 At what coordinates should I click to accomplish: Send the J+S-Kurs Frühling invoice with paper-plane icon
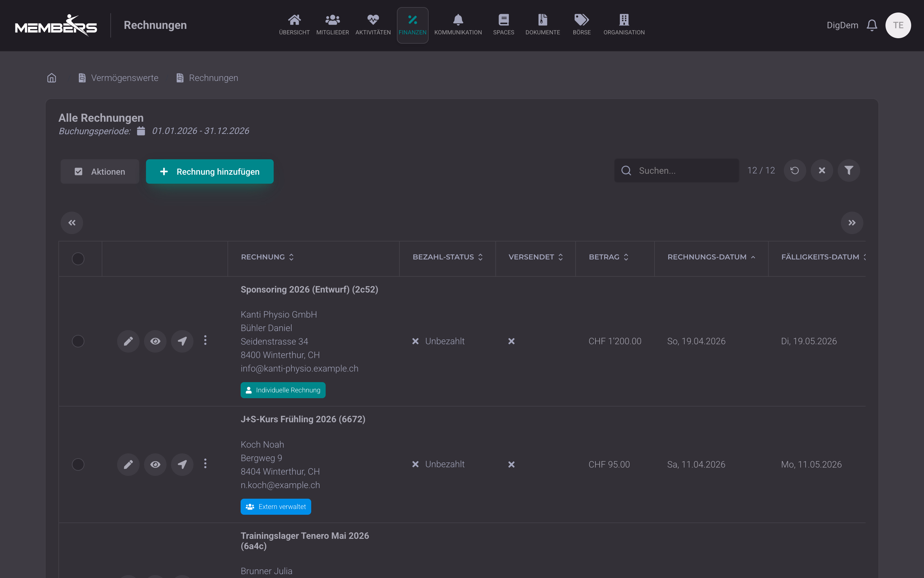pyautogui.click(x=182, y=464)
